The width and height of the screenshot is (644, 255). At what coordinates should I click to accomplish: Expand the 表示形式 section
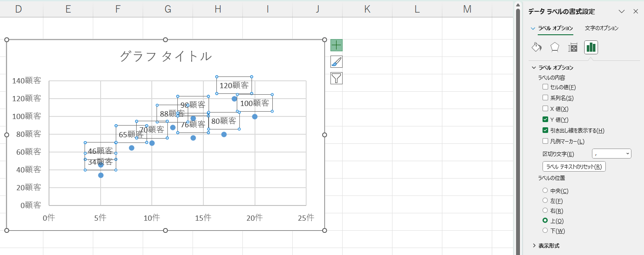[x=549, y=245]
